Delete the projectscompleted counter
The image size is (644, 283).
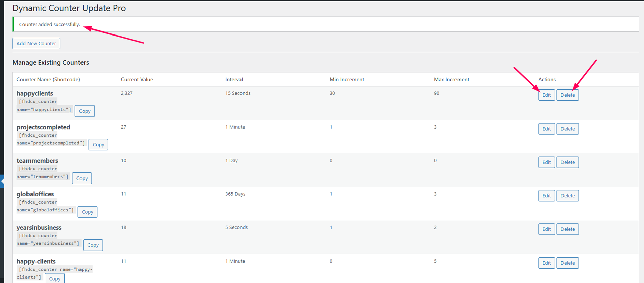tap(567, 129)
